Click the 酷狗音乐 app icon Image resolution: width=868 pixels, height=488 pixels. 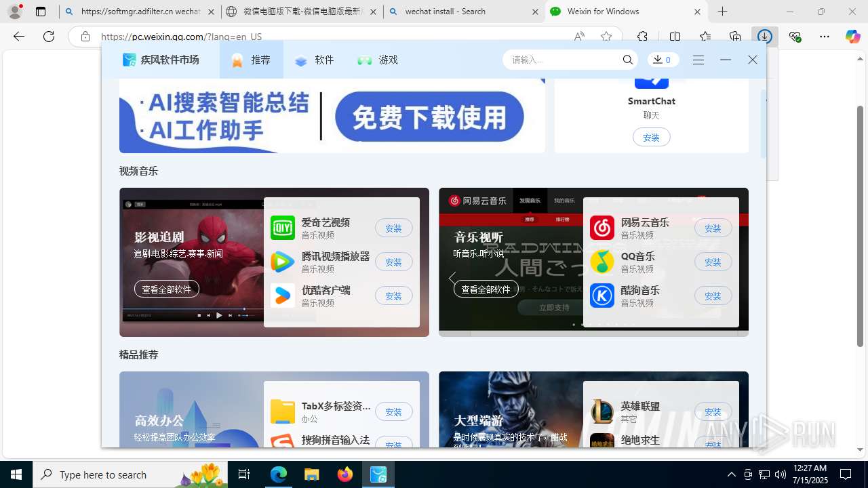pos(602,296)
